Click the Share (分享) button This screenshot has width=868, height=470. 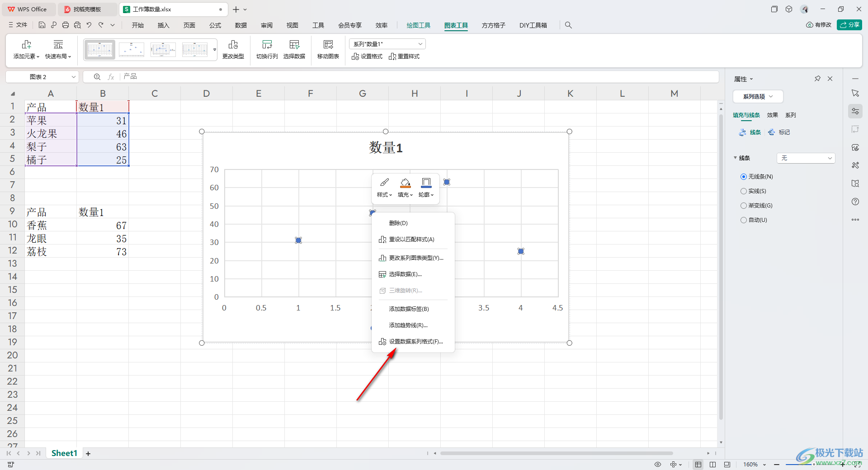tap(849, 25)
